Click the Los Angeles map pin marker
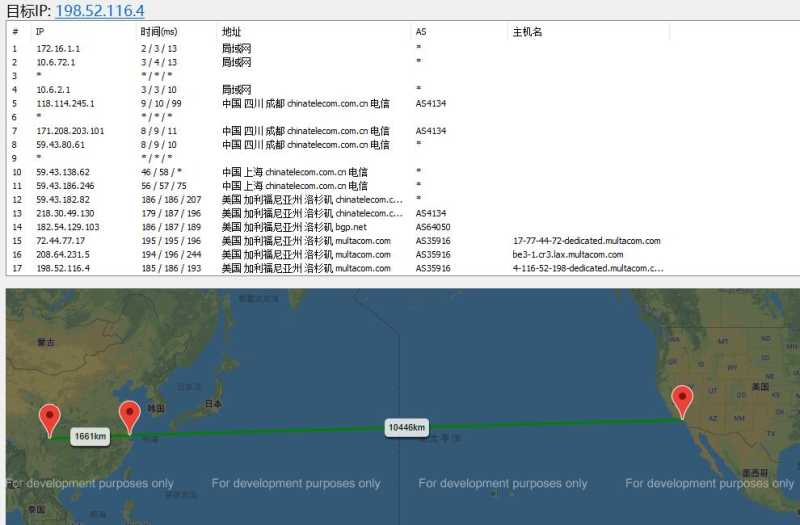 [x=682, y=402]
